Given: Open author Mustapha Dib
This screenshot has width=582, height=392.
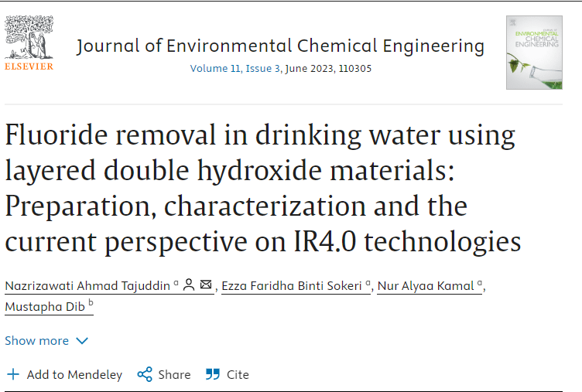Looking at the screenshot, I should 45,307.
